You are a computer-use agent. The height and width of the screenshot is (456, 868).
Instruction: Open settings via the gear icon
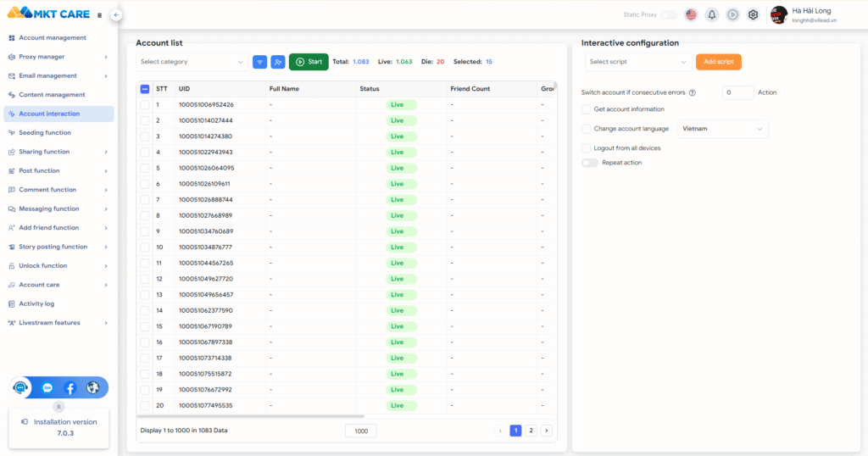coord(753,14)
